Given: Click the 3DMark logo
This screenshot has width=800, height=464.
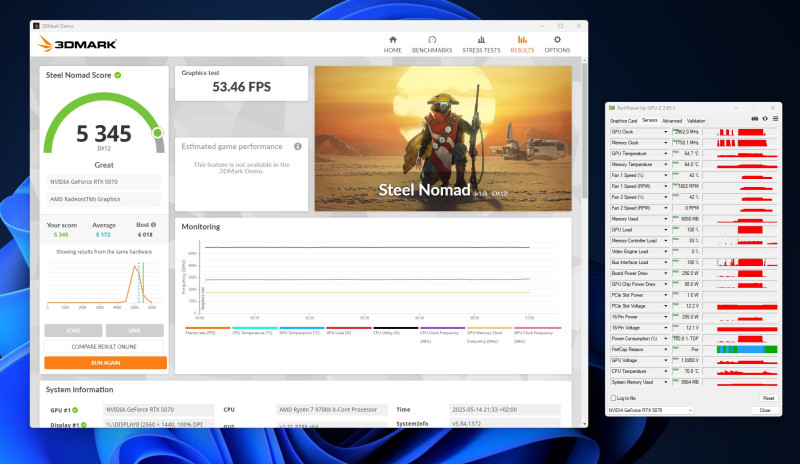Looking at the screenshot, I should (x=78, y=44).
